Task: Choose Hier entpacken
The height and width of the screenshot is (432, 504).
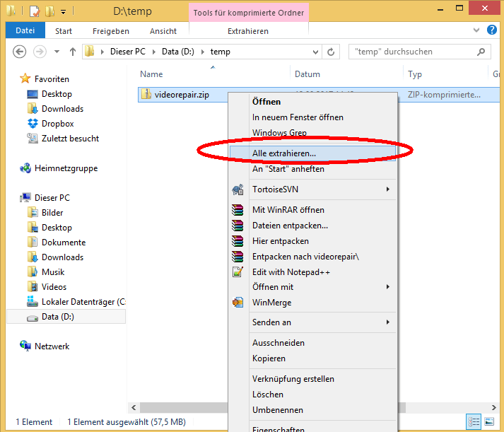Action: [312, 241]
